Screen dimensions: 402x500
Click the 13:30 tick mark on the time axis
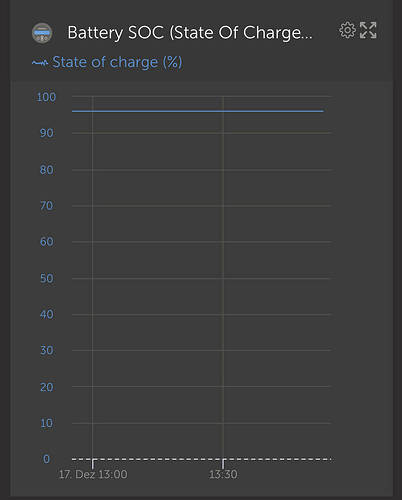(x=223, y=464)
